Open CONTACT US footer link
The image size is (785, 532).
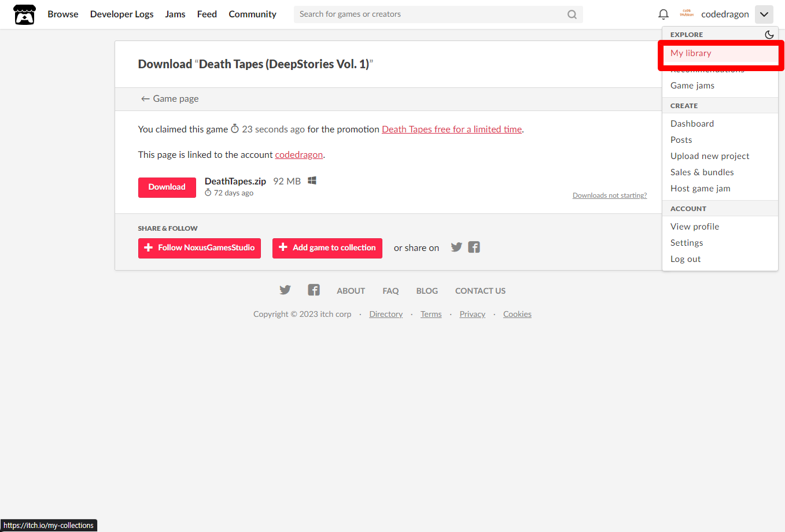pyautogui.click(x=480, y=291)
